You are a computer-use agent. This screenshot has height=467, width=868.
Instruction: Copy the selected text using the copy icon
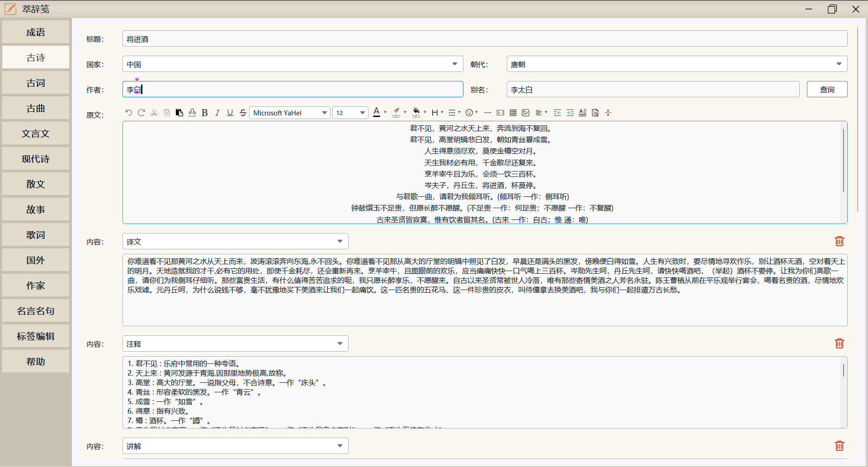tap(167, 113)
